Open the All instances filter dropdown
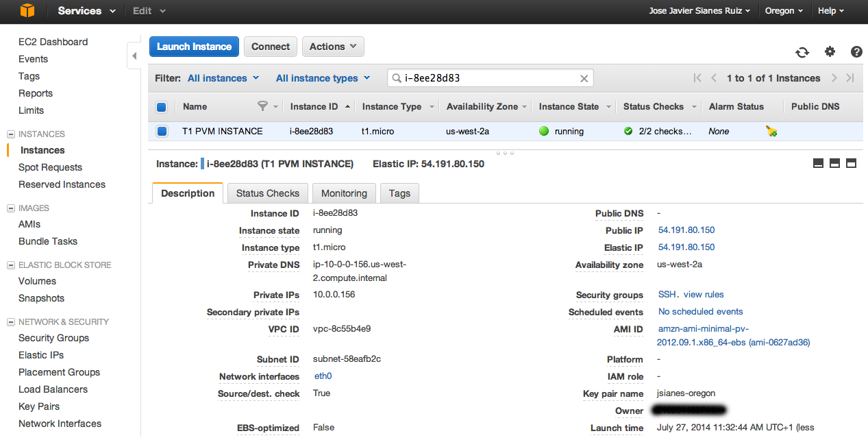This screenshot has width=868, height=440. point(223,78)
